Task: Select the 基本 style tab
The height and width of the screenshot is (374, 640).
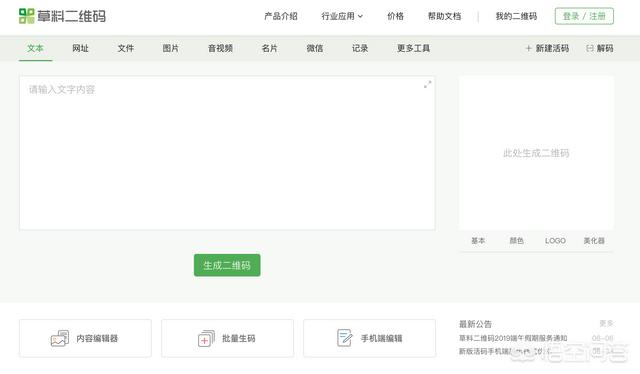Action: (478, 240)
